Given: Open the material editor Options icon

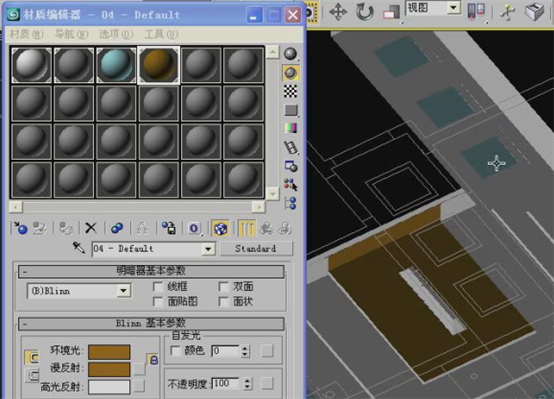Looking at the screenshot, I should pyautogui.click(x=291, y=166).
